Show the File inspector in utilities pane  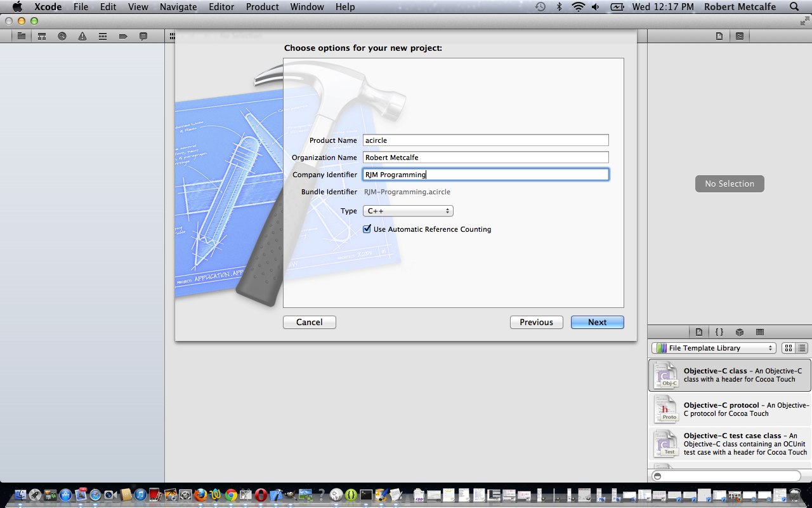719,36
